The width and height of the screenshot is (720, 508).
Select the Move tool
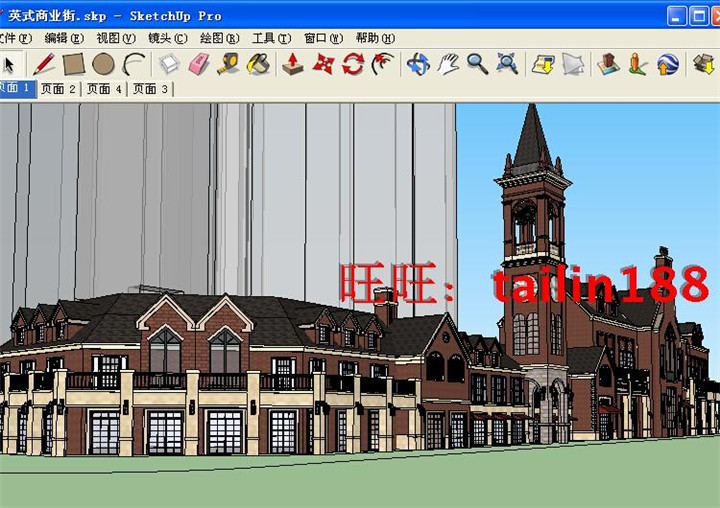(323, 64)
